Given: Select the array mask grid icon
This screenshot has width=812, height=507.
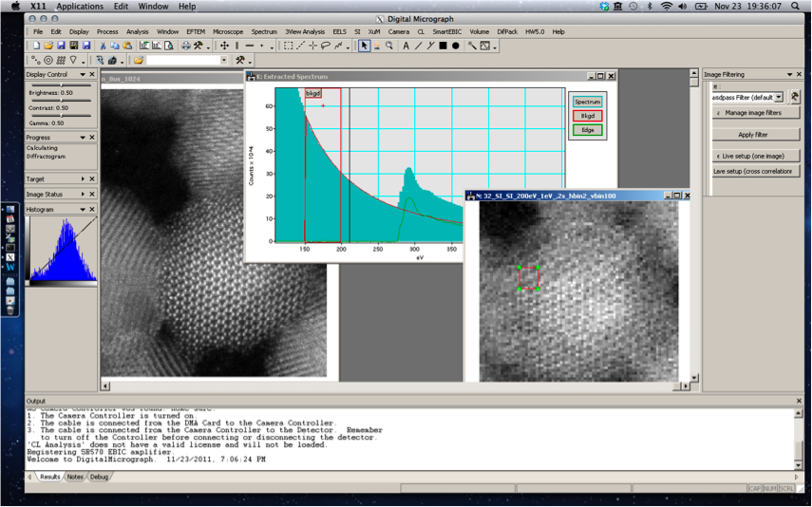Looking at the screenshot, I should tap(61, 61).
